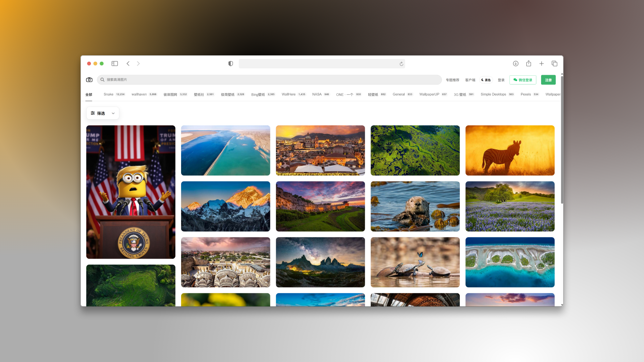Open the WallHere tab
The image size is (644, 362).
click(x=293, y=95)
